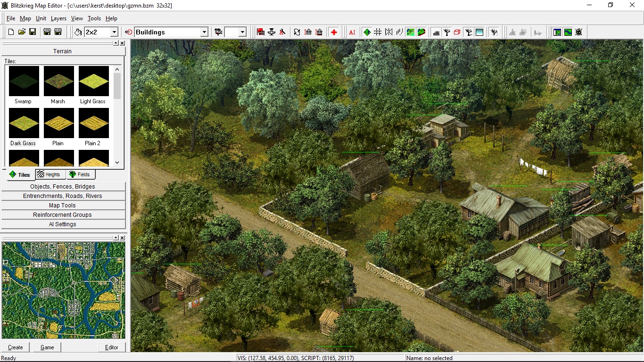Screen dimensions: 644x362
Task: Click the red back-arrow icon before Buildings
Action: 129,32
